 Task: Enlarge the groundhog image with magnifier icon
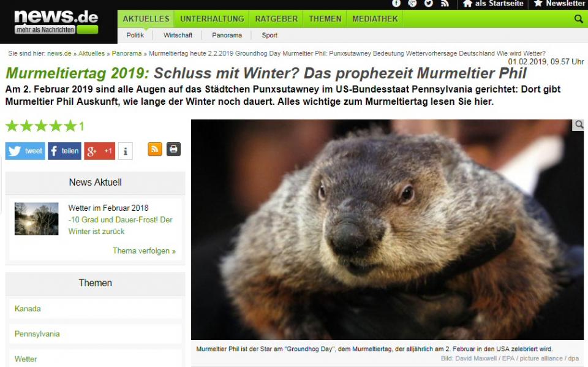(579, 125)
